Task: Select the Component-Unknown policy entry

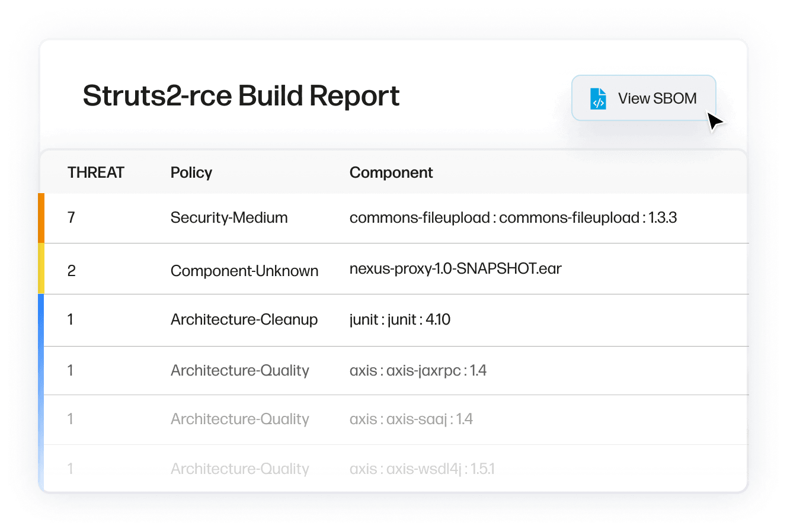Action: (x=244, y=271)
